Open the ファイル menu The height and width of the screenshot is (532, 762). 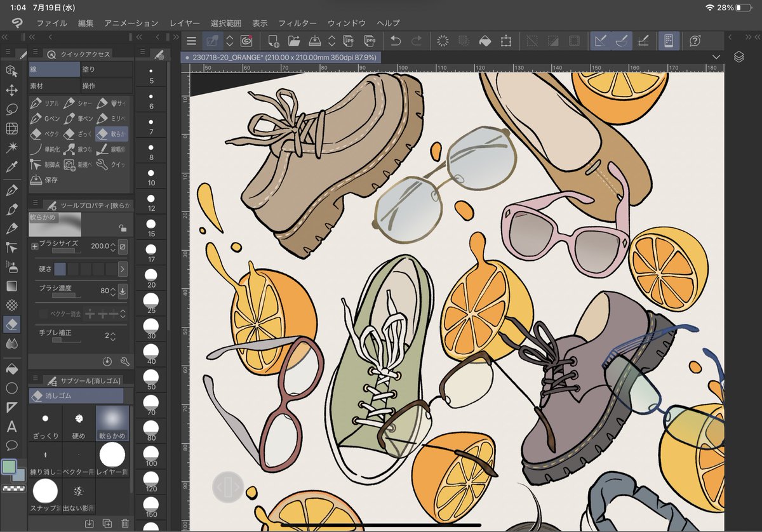tap(52, 23)
